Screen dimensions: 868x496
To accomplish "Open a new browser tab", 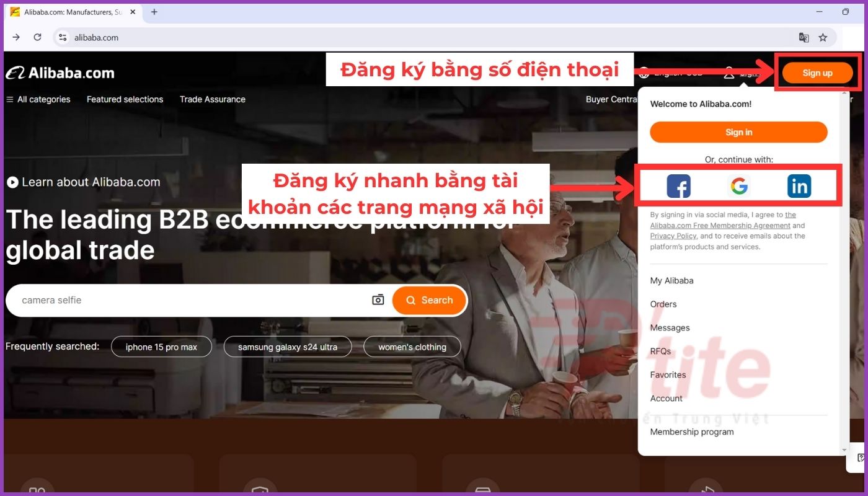I will [x=154, y=12].
